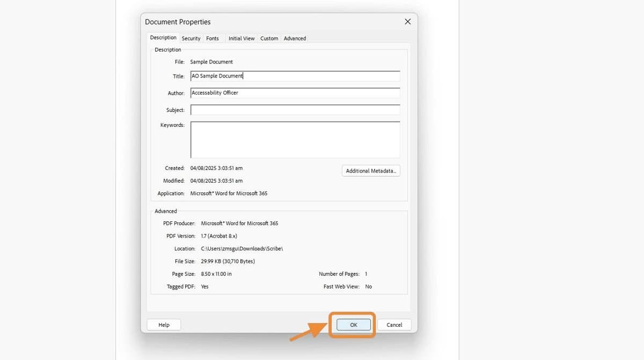This screenshot has width=644, height=360.
Task: Switch to the Advanced tab
Action: 295,38
